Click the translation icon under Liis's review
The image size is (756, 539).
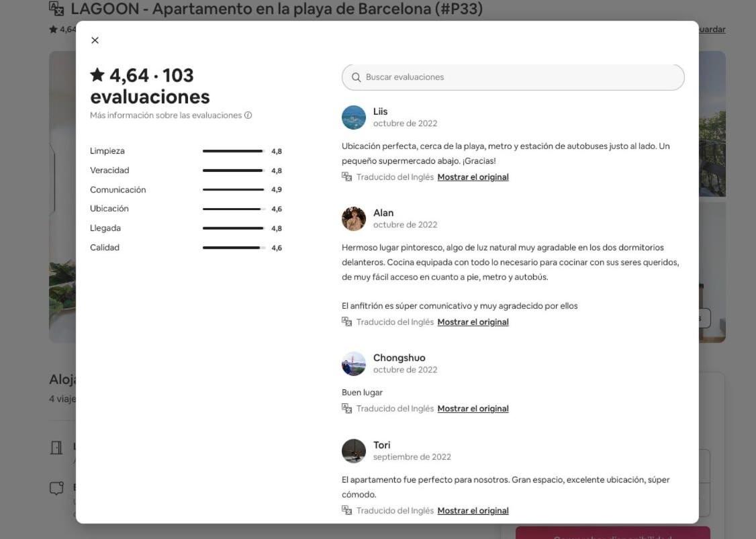tap(346, 177)
